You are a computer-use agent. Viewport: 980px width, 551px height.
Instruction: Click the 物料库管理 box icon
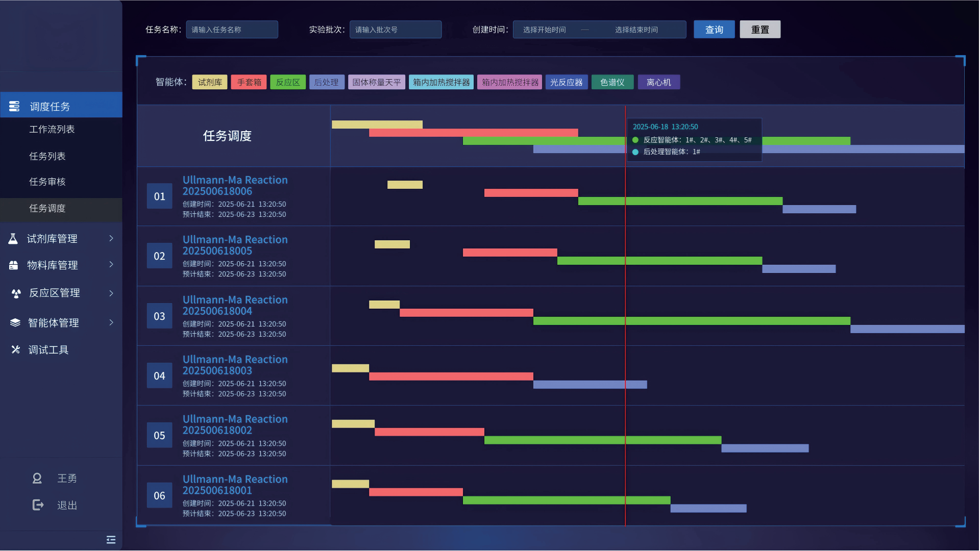[x=14, y=265]
